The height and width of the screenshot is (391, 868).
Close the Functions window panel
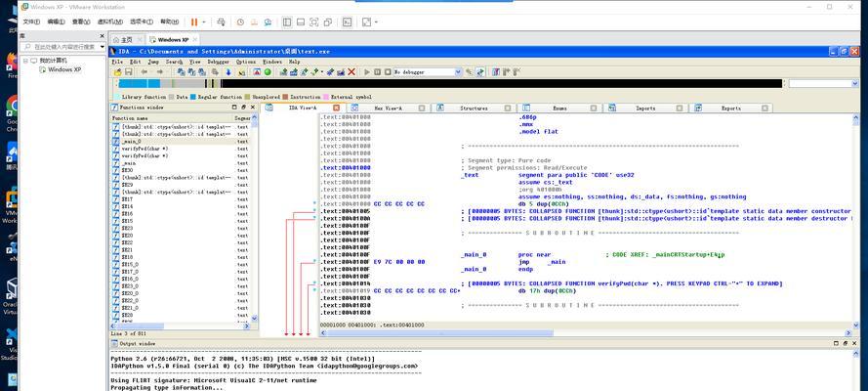(252, 108)
